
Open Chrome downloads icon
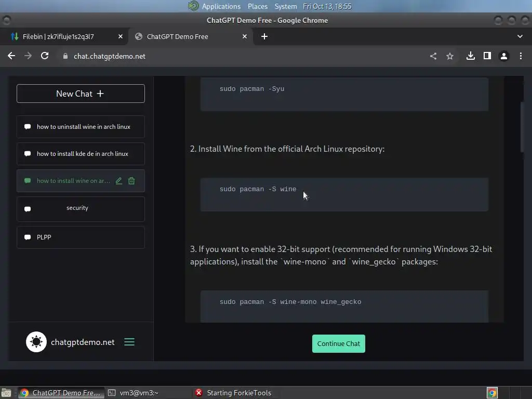[x=471, y=56]
